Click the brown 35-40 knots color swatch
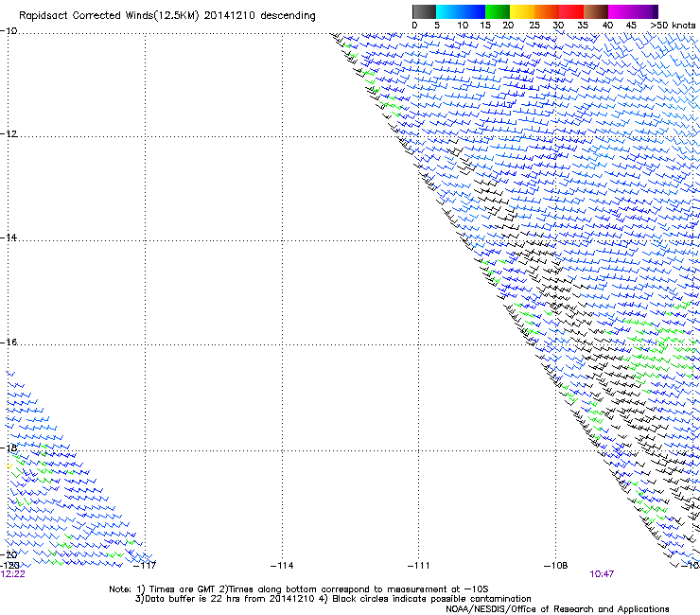 click(x=595, y=11)
